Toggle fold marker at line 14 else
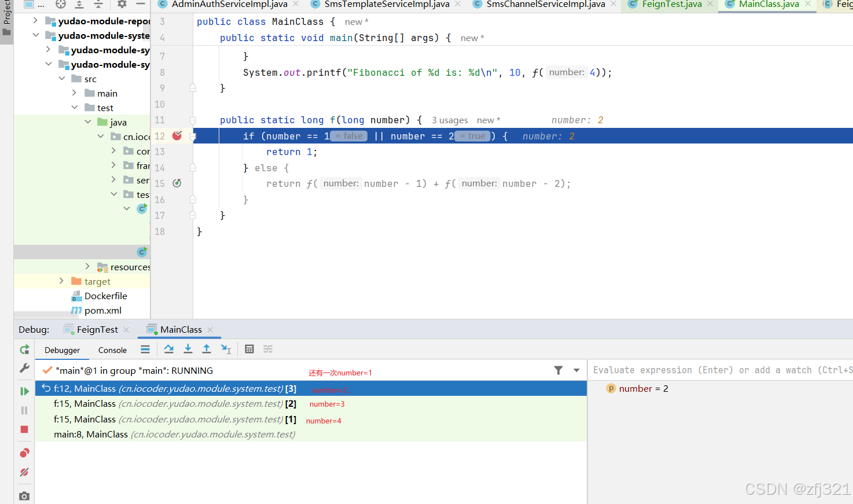 [193, 168]
